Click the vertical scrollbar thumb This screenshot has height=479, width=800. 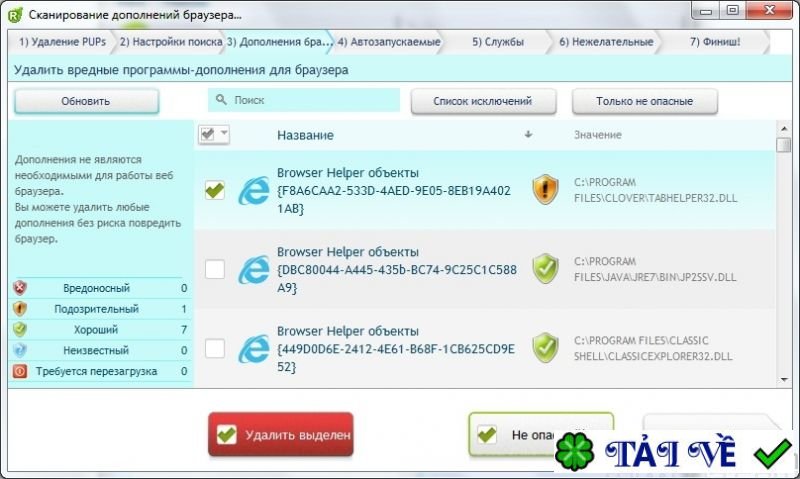coord(784,144)
